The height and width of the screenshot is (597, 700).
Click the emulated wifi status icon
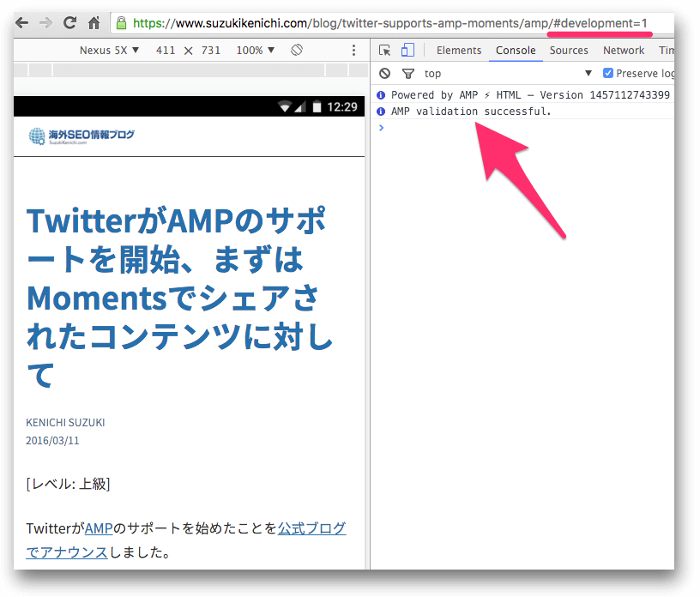point(284,106)
